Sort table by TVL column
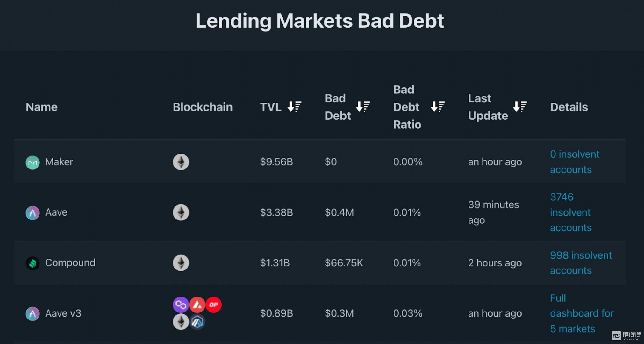The image size is (644, 344). pyautogui.click(x=294, y=107)
